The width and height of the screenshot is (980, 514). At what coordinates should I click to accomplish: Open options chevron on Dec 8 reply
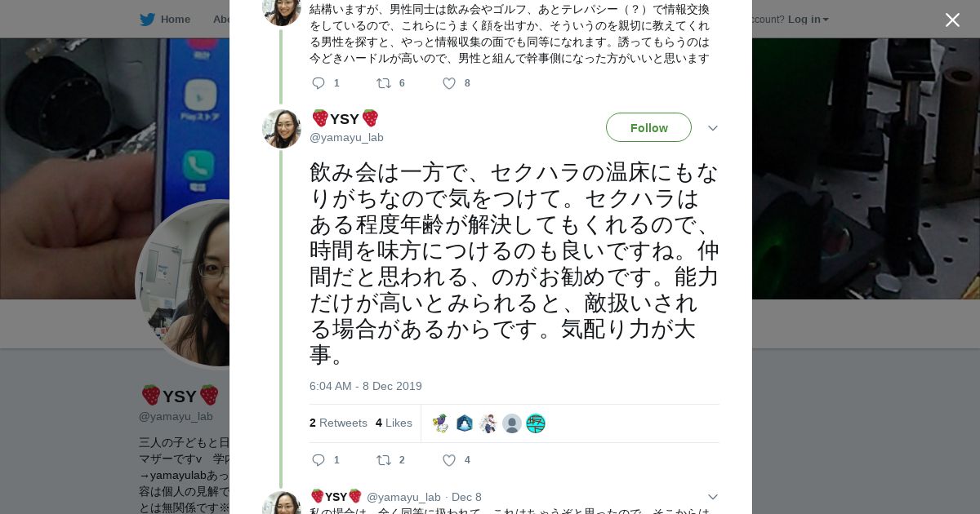click(x=712, y=497)
